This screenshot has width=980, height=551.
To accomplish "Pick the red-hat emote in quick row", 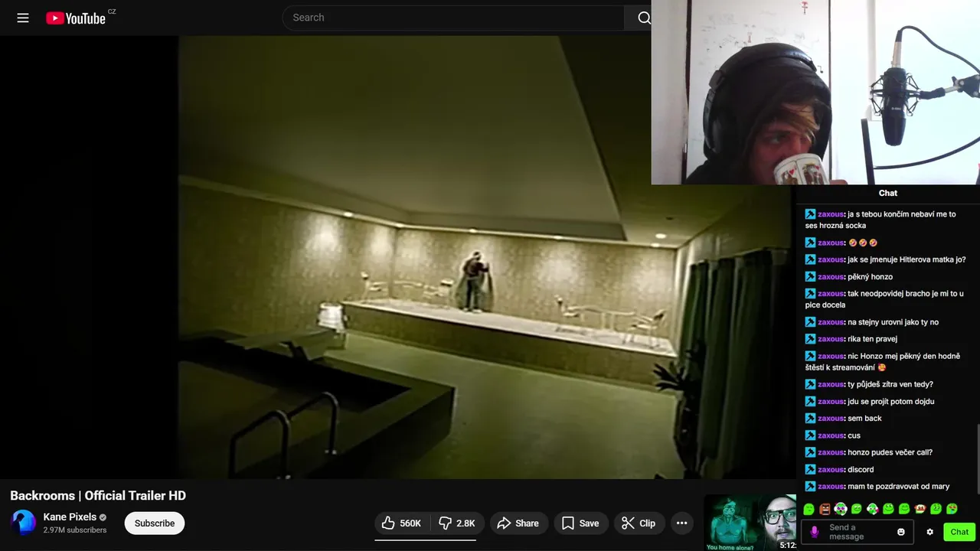I will (920, 509).
